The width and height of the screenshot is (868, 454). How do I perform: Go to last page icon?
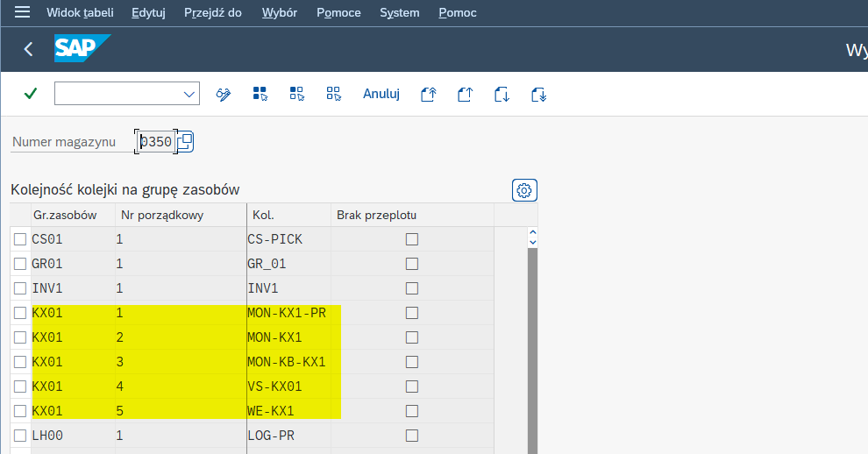538,94
